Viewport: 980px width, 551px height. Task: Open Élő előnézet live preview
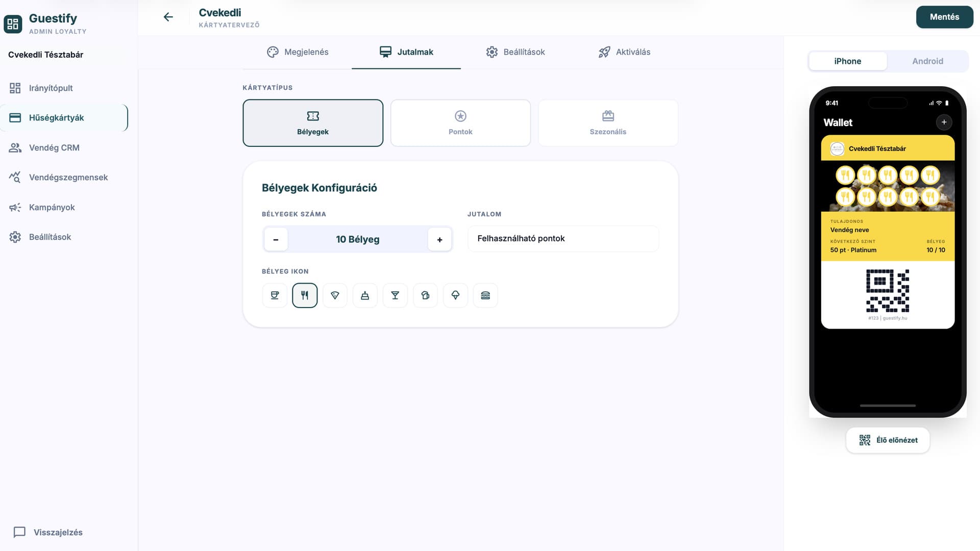(888, 440)
